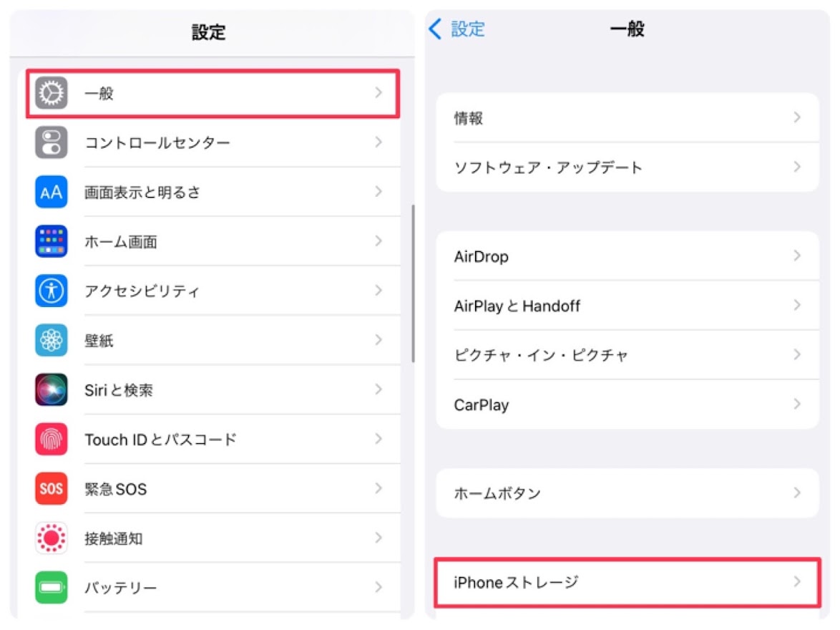Screen dimensions: 840x630
Task: Tap the Wallpaper (壁紙) flower icon
Action: coord(52,340)
